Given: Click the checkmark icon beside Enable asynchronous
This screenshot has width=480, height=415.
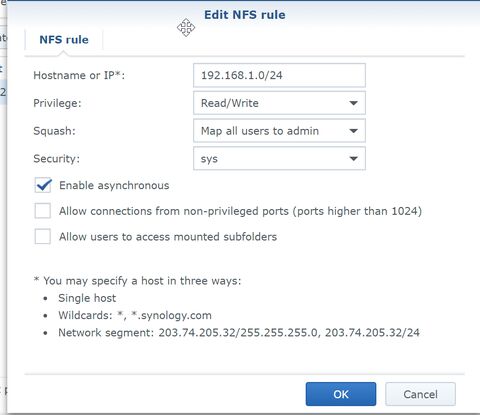Looking at the screenshot, I should pos(43,185).
